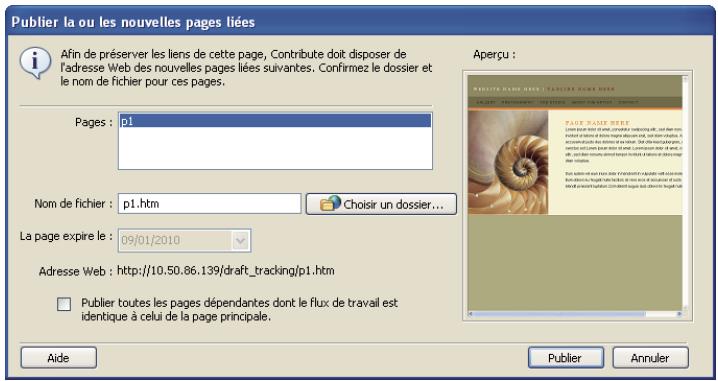Click the preview scrollbar left arrow

(x=471, y=314)
